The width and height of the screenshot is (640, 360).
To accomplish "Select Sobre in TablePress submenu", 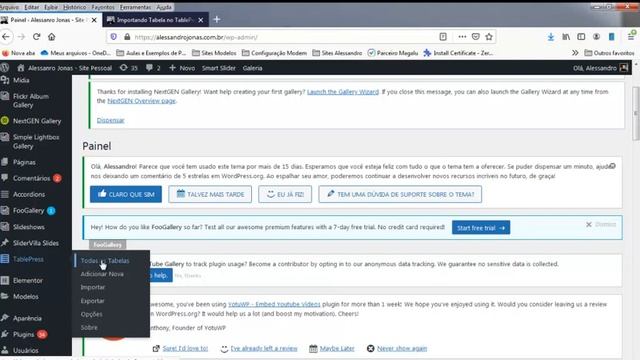I will click(89, 328).
